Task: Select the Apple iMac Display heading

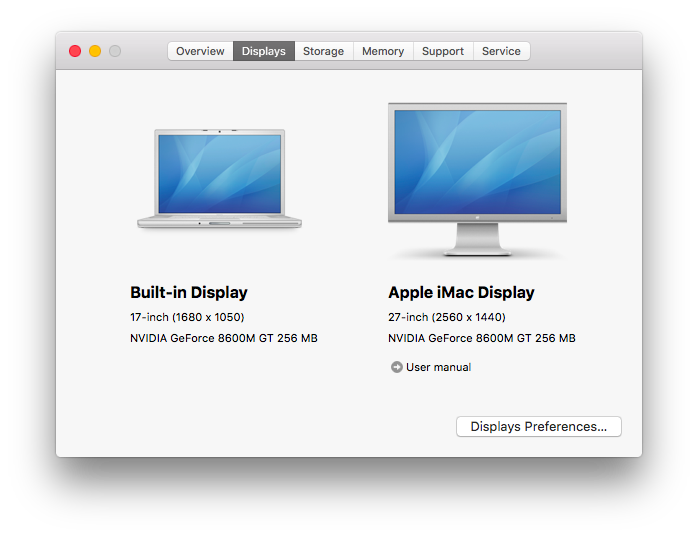Action: pos(461,293)
